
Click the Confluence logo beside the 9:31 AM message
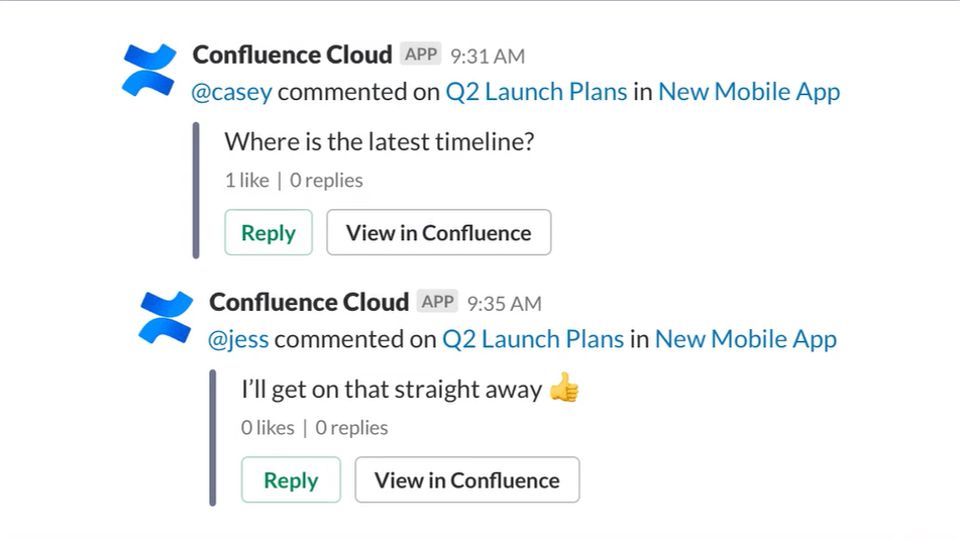[x=148, y=71]
